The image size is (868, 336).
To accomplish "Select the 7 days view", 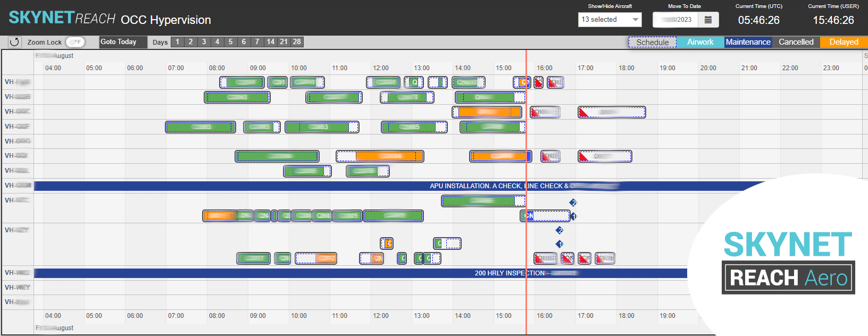I will tap(257, 42).
